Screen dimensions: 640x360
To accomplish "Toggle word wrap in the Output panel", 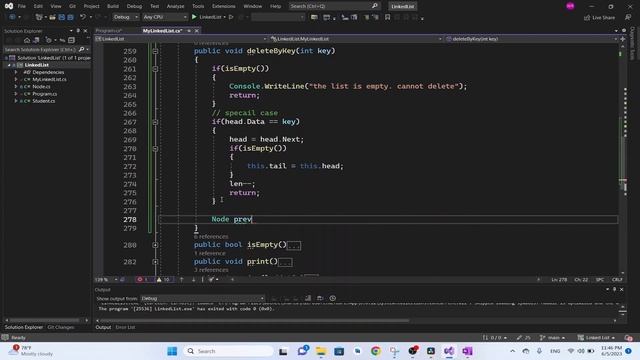I will [320, 298].
